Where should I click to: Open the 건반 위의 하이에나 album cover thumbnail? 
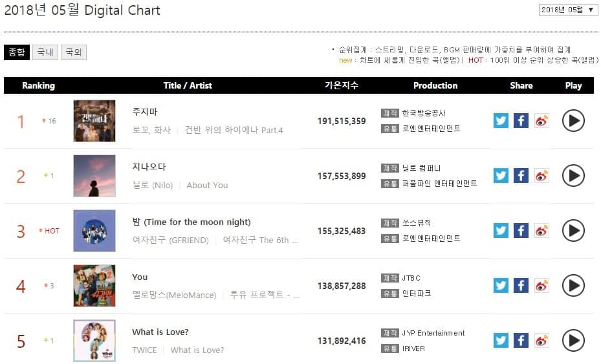(94, 121)
